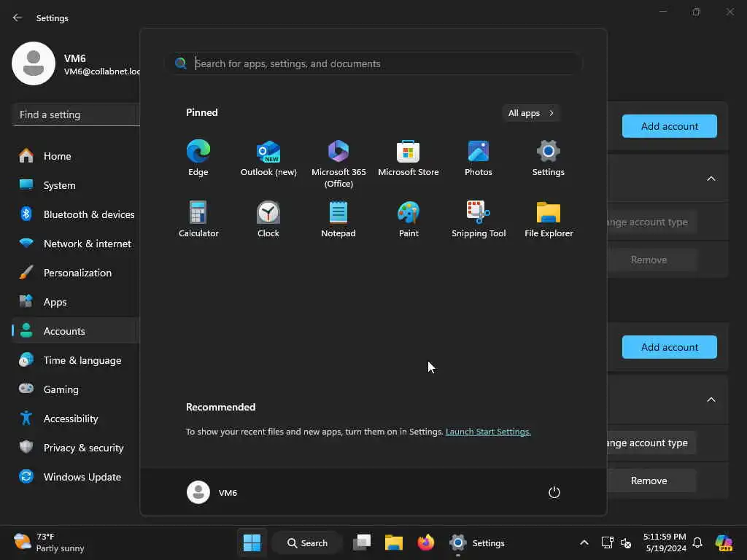Click the power button in Start menu
Viewport: 747px width, 560px height.
(554, 492)
